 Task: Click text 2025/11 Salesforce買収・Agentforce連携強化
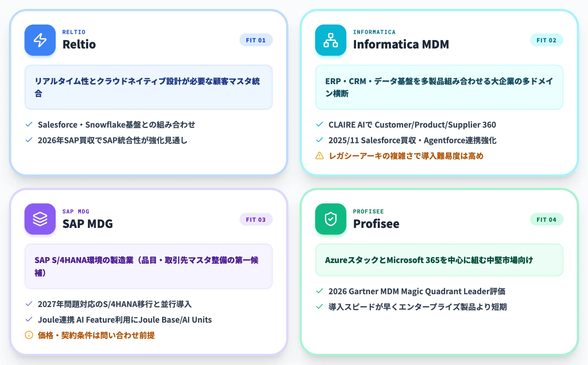pyautogui.click(x=412, y=140)
